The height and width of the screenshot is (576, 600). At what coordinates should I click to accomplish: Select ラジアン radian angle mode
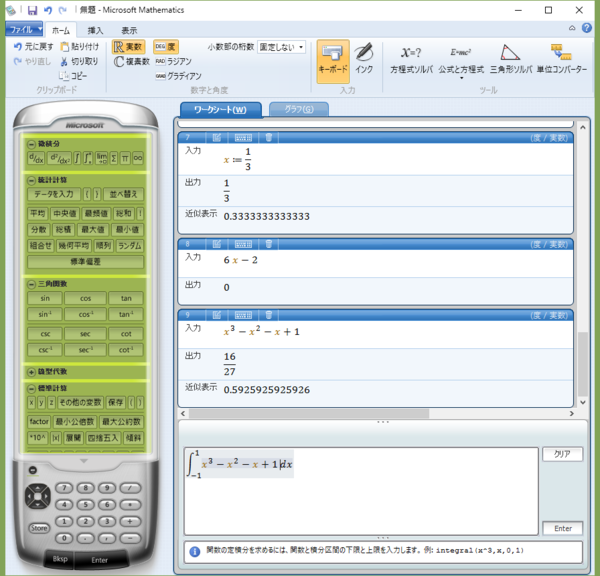click(174, 62)
